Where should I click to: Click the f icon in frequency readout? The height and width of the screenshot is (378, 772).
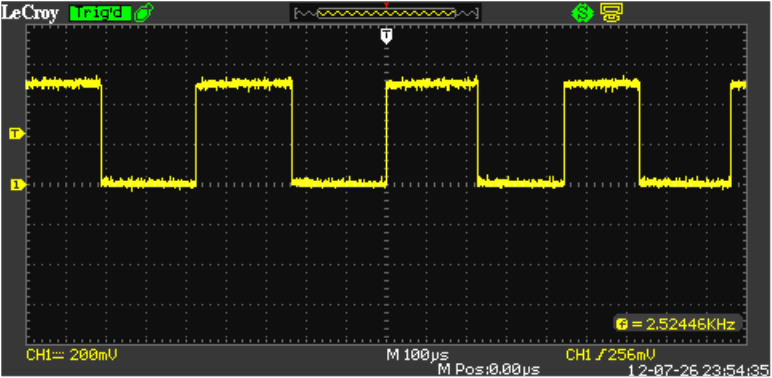[622, 324]
